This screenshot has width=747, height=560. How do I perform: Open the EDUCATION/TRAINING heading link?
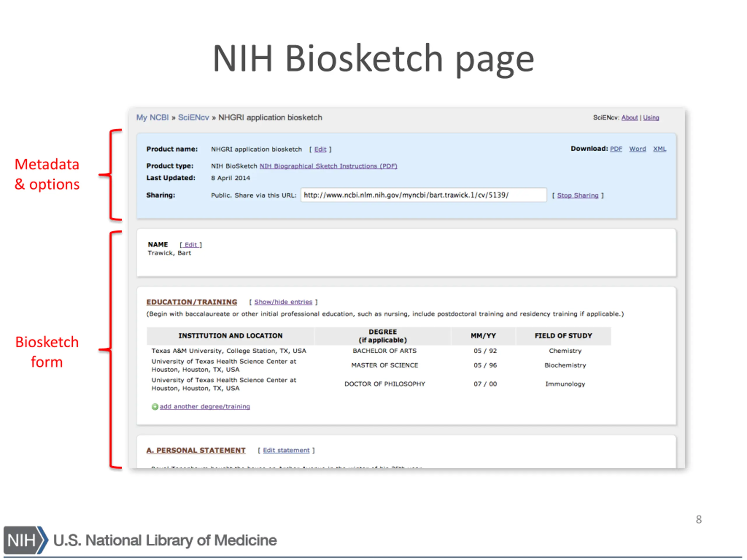coord(191,302)
